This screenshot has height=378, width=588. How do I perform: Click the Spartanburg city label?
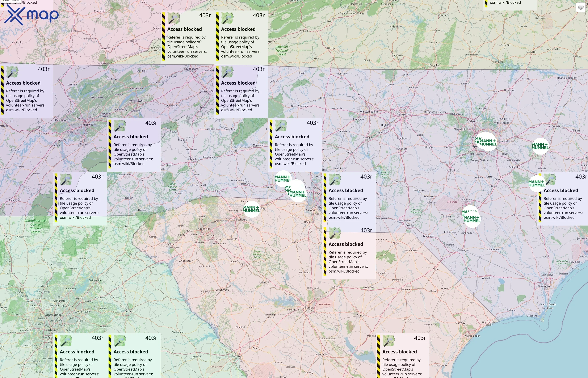click(240, 220)
